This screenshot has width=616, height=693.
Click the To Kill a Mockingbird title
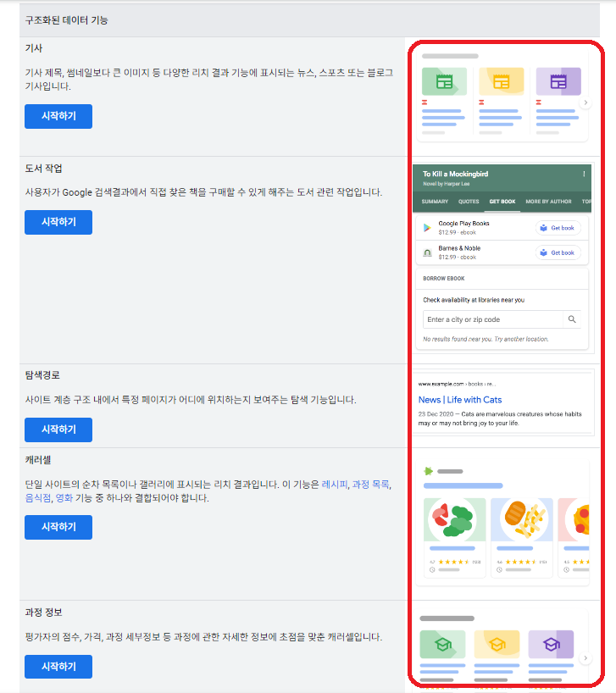tap(455, 175)
